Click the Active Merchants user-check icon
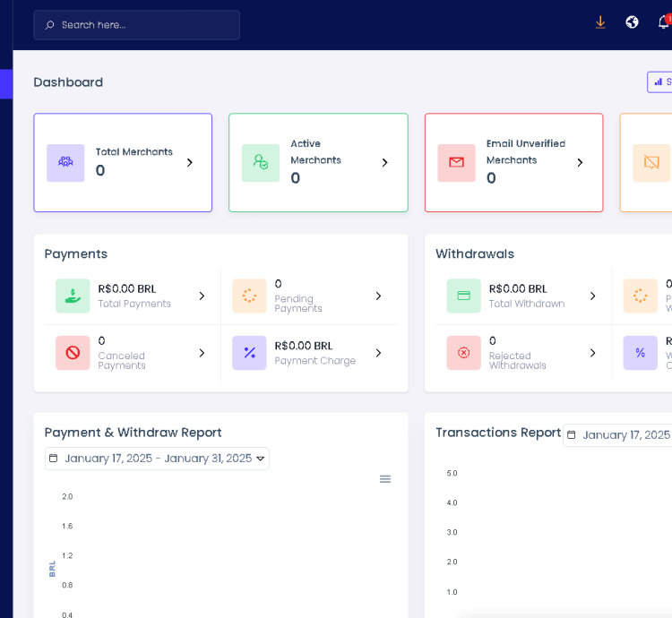Image resolution: width=672 pixels, height=618 pixels. point(261,163)
